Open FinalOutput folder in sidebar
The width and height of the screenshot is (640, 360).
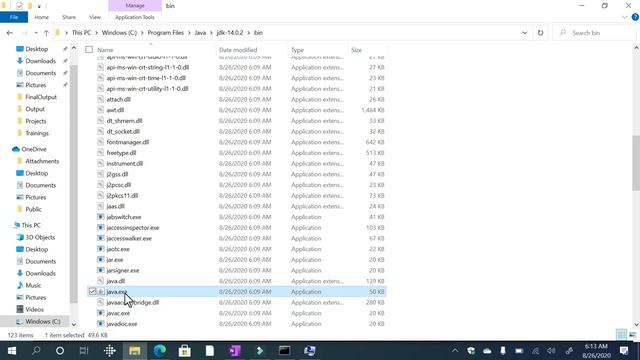pyautogui.click(x=41, y=97)
